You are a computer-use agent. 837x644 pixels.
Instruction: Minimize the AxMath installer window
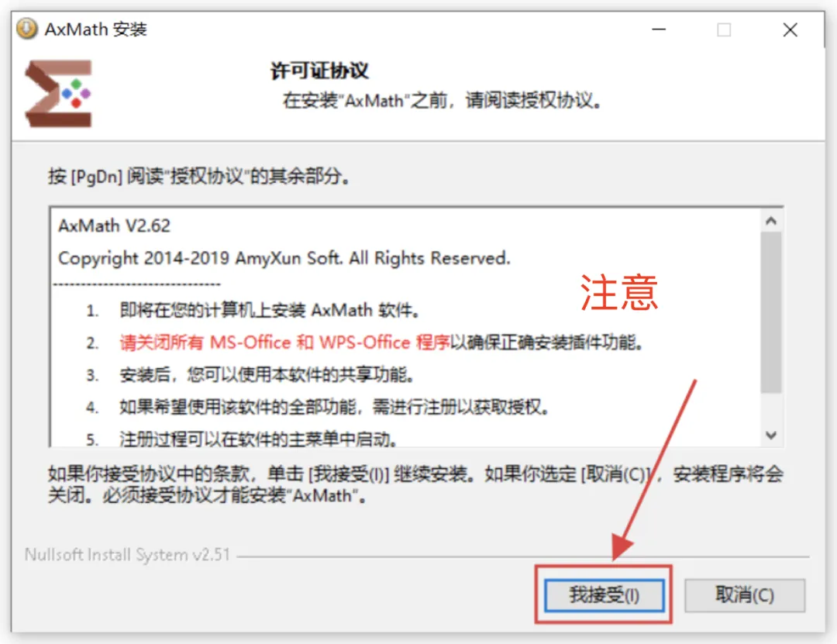(660, 29)
